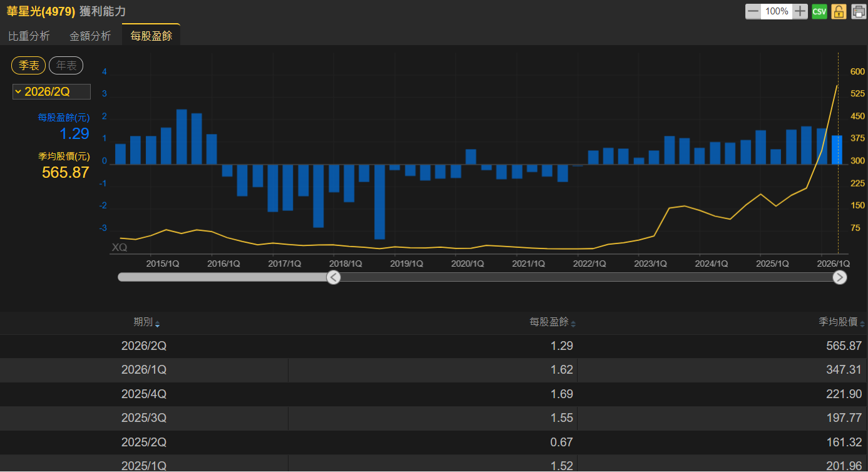Click the print icon
Screen dimensions: 868x472
pyautogui.click(x=859, y=11)
